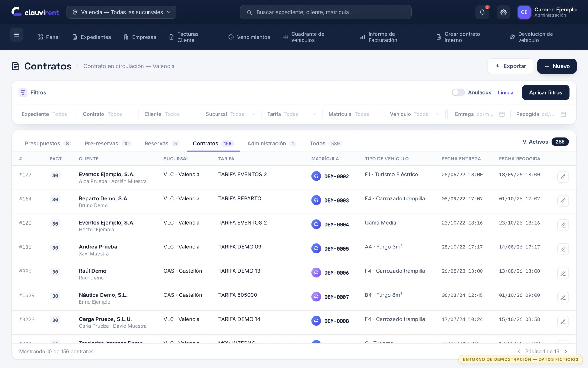The width and height of the screenshot is (588, 368).
Task: Switch to Pre-reservas tab
Action: pyautogui.click(x=108, y=144)
